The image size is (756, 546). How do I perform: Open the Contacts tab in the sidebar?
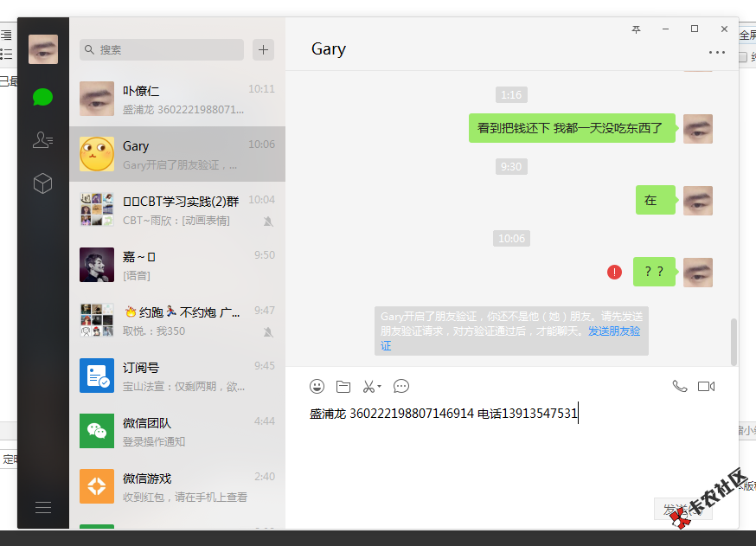pos(42,140)
